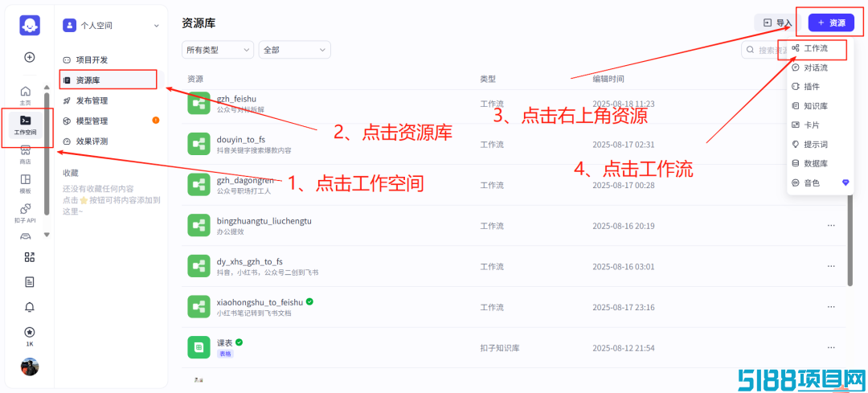Click the 资源库 page title
The width and height of the screenshot is (868, 393).
click(199, 23)
